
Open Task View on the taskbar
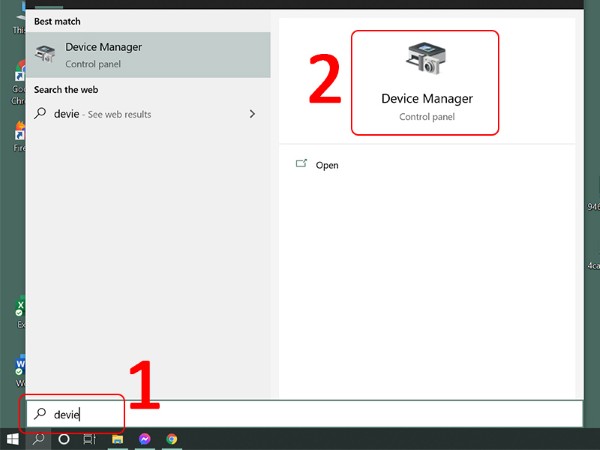tap(90, 439)
